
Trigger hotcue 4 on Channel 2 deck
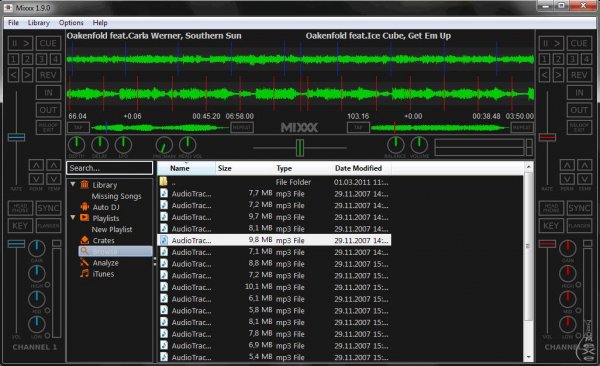click(x=586, y=59)
